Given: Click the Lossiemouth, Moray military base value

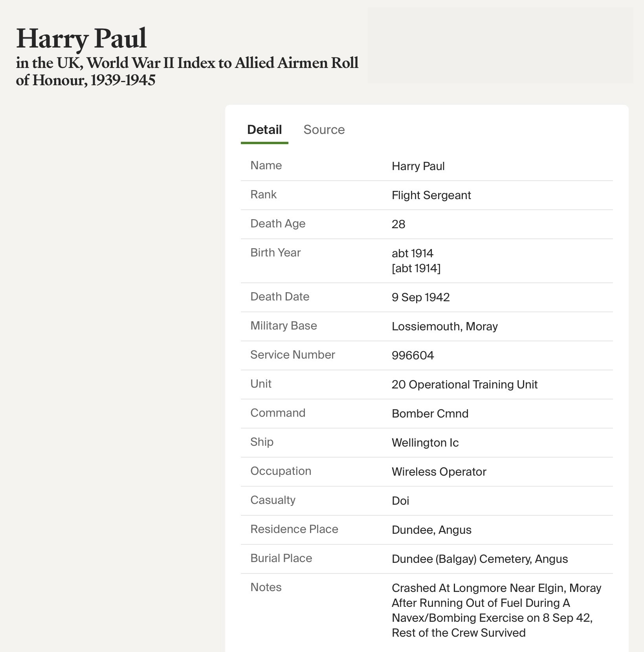Looking at the screenshot, I should coord(444,326).
